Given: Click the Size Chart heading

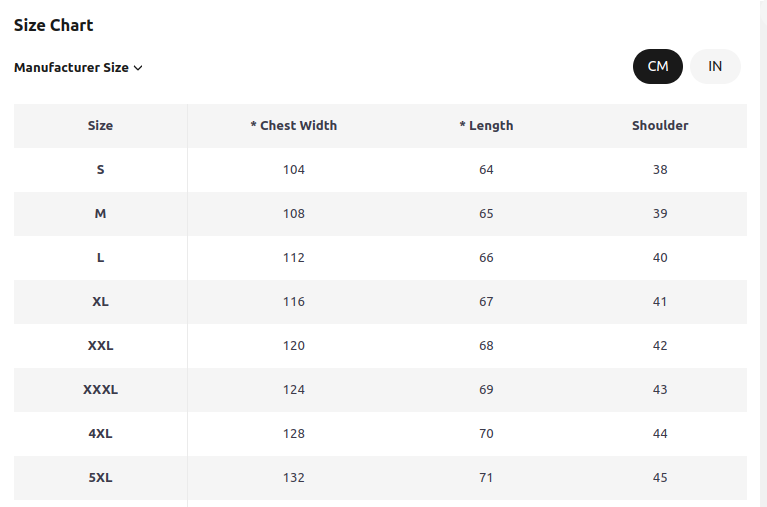Looking at the screenshot, I should (53, 25).
